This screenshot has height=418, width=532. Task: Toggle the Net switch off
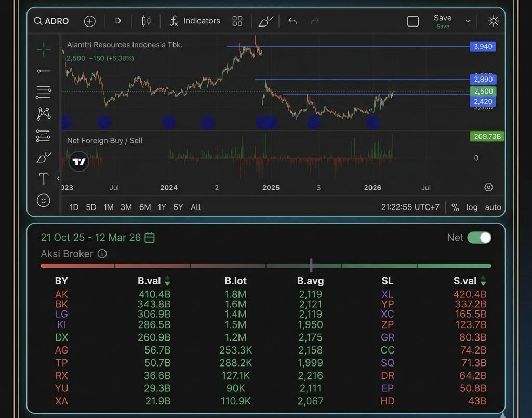(478, 238)
